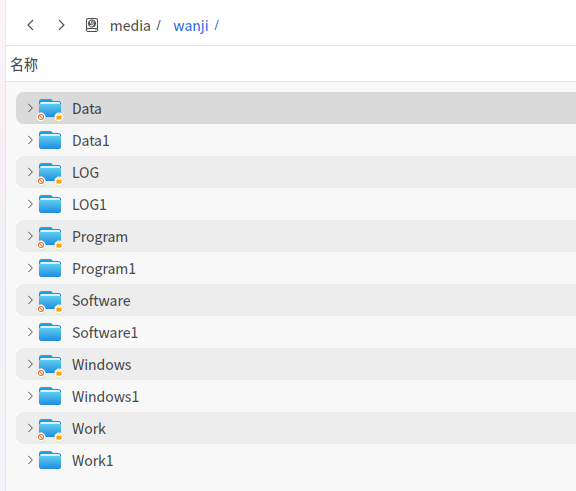
Task: Select the Software1 folder name
Action: (105, 333)
